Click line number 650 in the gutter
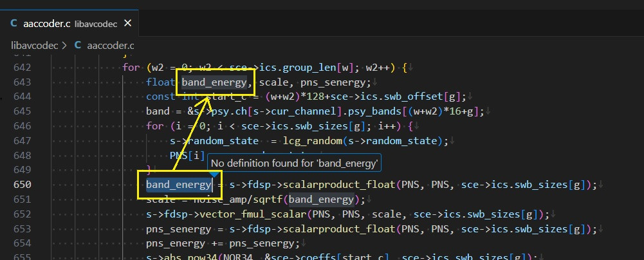This screenshot has height=260, width=644. [x=22, y=185]
